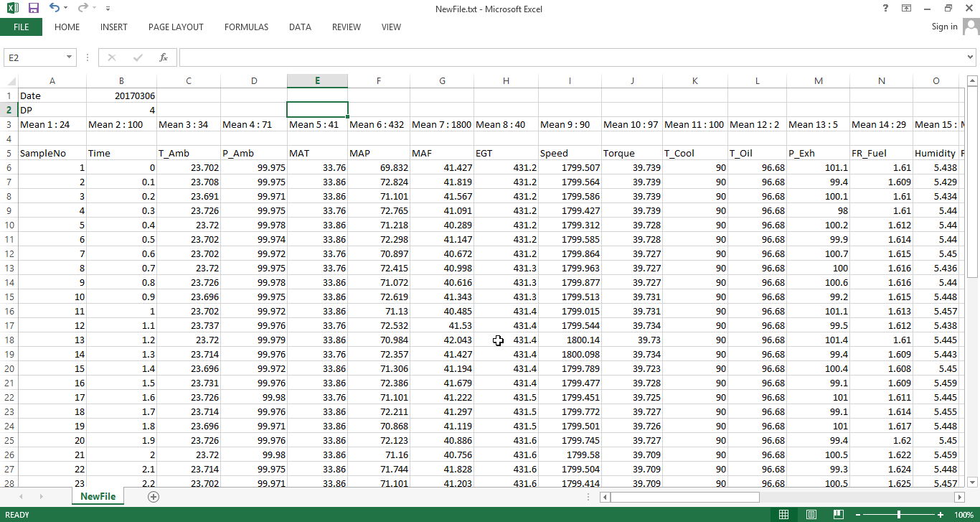Click the 100% zoom level
This screenshot has height=522, width=980.
[x=963, y=515]
